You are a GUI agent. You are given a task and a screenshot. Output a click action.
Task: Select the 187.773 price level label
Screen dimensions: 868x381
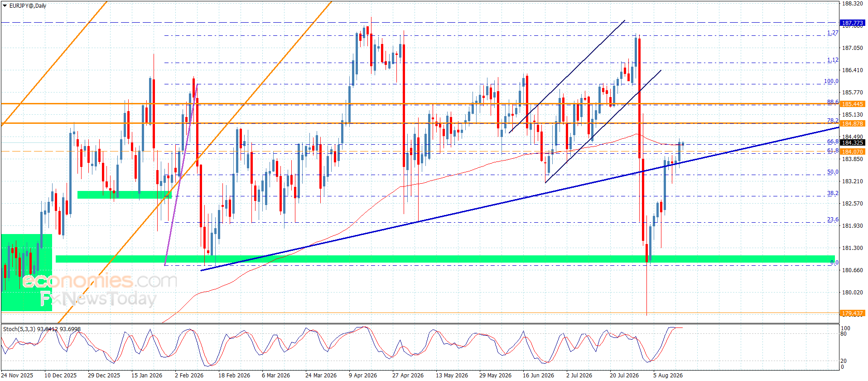click(852, 23)
